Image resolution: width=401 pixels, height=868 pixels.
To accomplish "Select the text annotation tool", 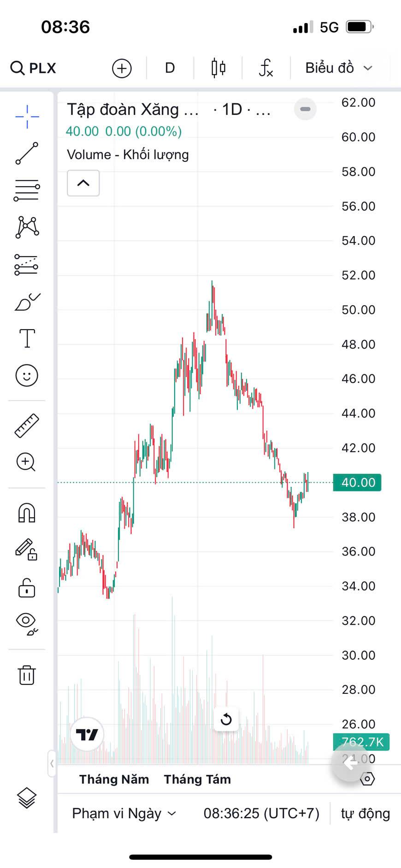I will 27,338.
